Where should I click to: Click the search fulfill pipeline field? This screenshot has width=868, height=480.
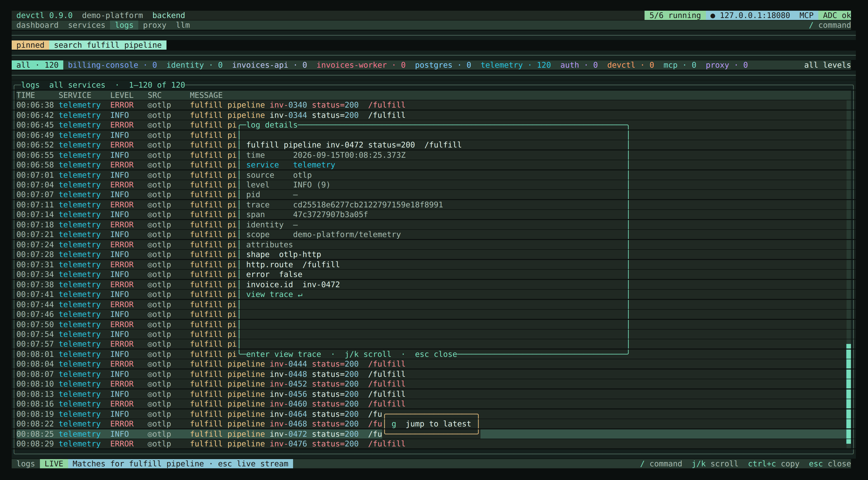pyautogui.click(x=108, y=45)
